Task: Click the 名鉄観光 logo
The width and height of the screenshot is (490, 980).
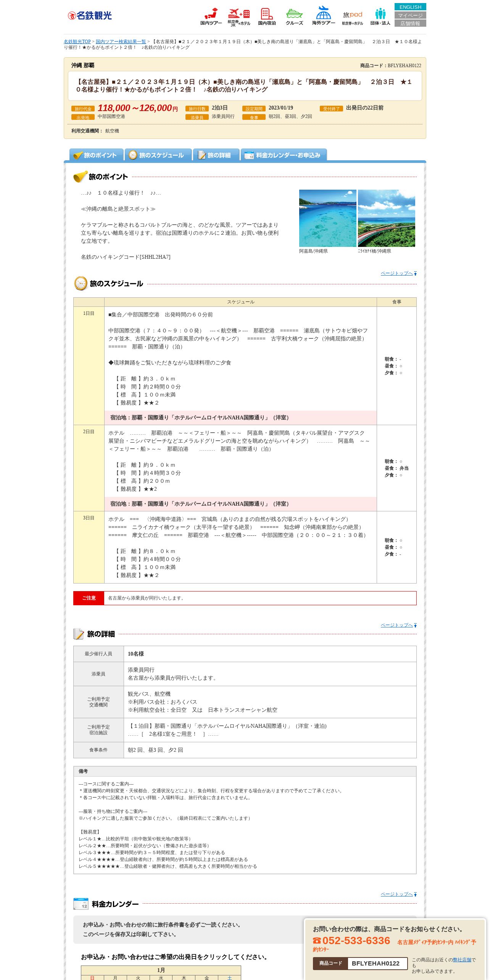Action: pos(90,16)
